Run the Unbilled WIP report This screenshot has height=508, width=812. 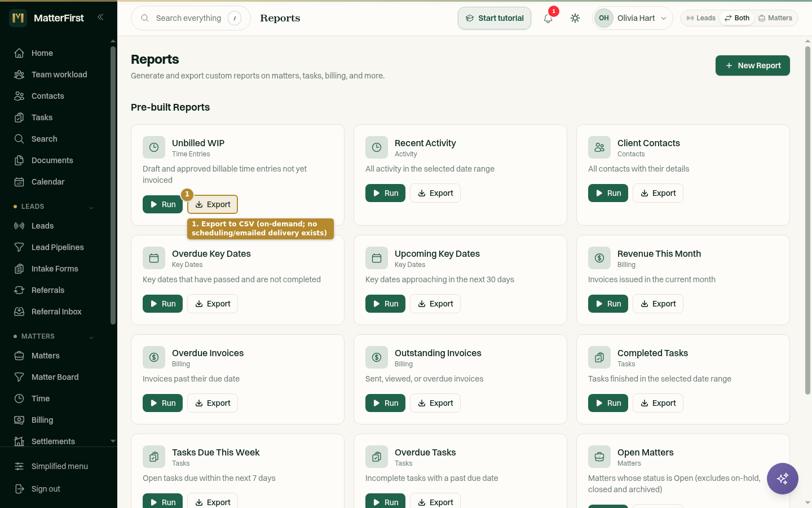[162, 204]
